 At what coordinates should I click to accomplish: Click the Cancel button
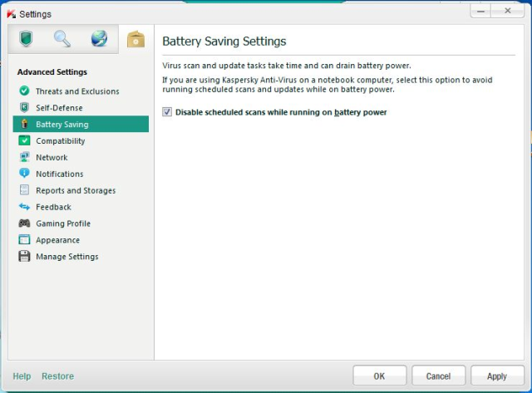438,376
